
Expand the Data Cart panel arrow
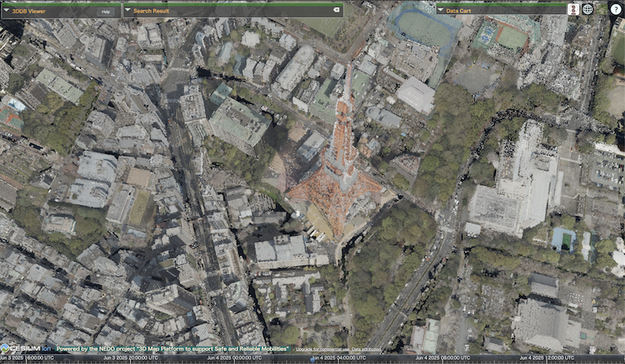click(x=441, y=10)
